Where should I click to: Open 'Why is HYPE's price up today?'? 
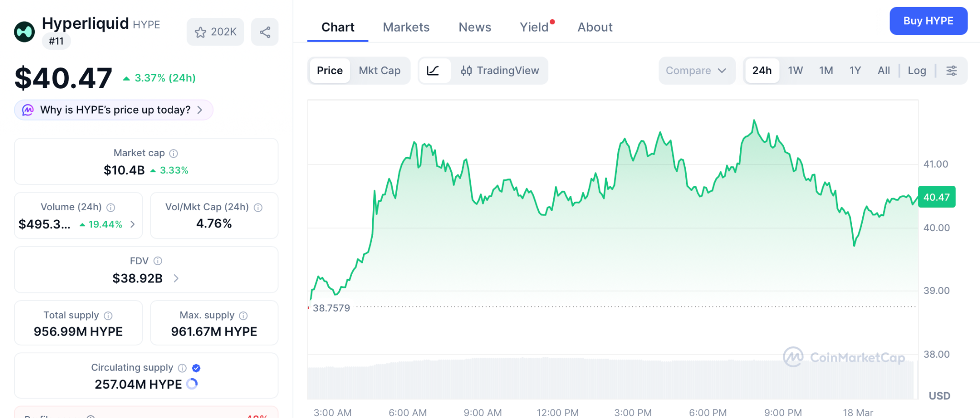(x=114, y=110)
